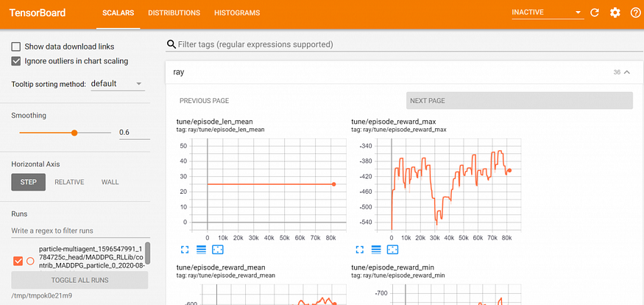Fit domain to data for episode_len_mean
Viewport: 644px width, 305px height.
point(217,249)
